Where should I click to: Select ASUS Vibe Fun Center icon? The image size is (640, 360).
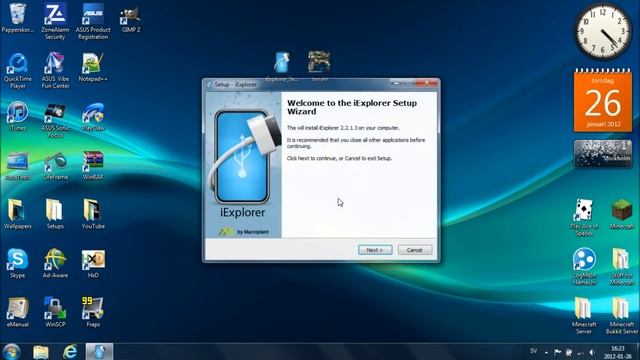coord(55,71)
